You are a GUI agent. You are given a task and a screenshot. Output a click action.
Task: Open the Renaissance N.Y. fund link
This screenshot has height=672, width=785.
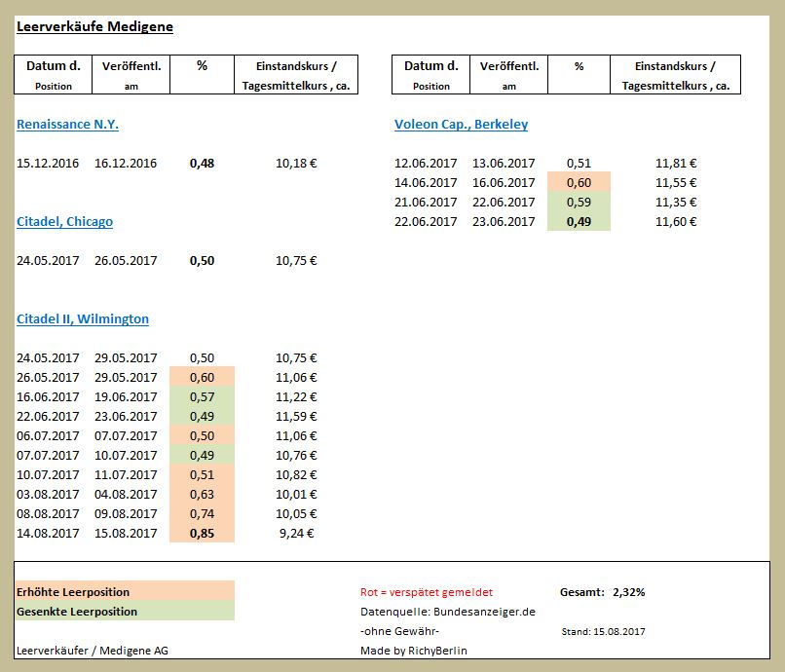66,124
